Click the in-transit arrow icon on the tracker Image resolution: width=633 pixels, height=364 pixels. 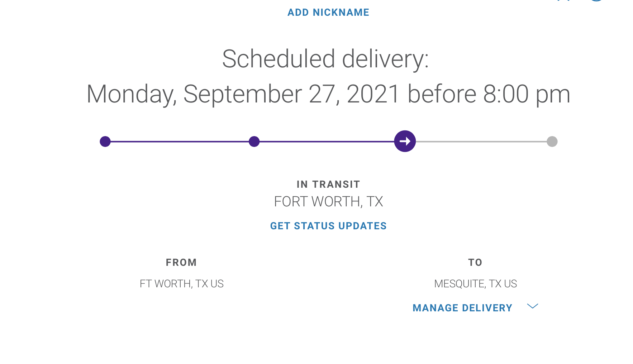point(405,141)
